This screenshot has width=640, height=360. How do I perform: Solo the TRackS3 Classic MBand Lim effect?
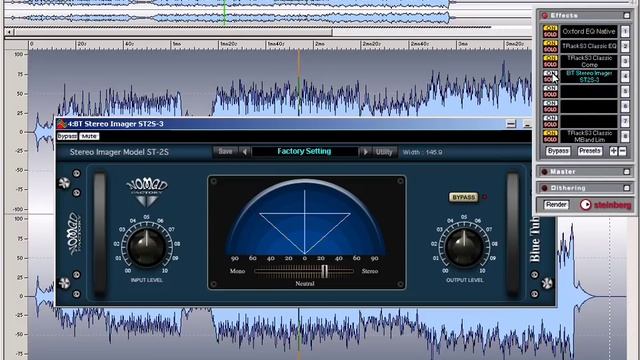550,140
